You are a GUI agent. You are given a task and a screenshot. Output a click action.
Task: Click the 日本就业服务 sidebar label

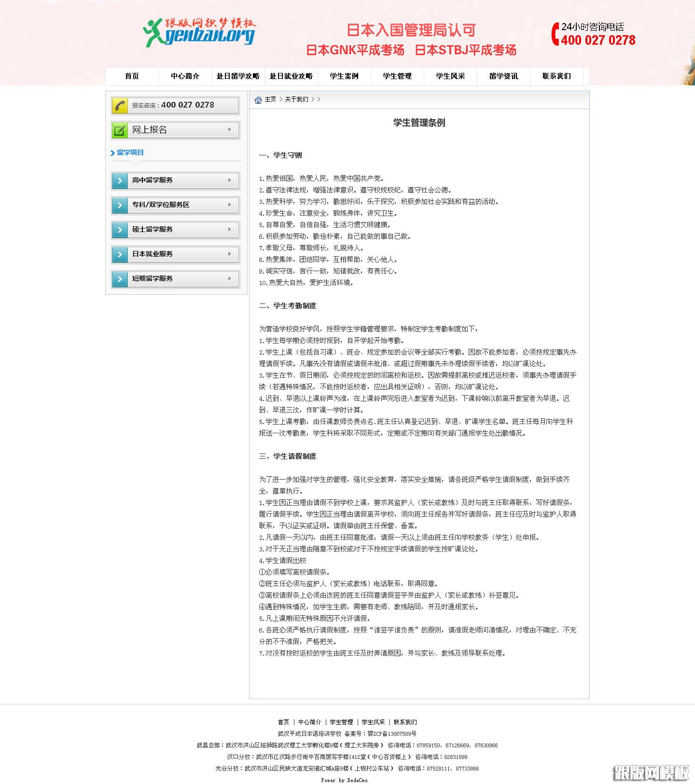[153, 254]
